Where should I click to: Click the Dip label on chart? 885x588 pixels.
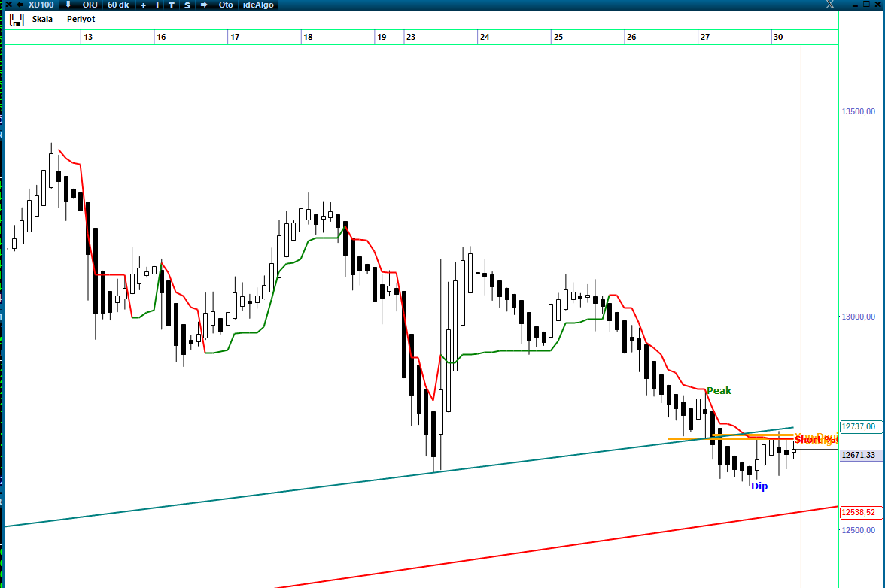[x=759, y=486]
